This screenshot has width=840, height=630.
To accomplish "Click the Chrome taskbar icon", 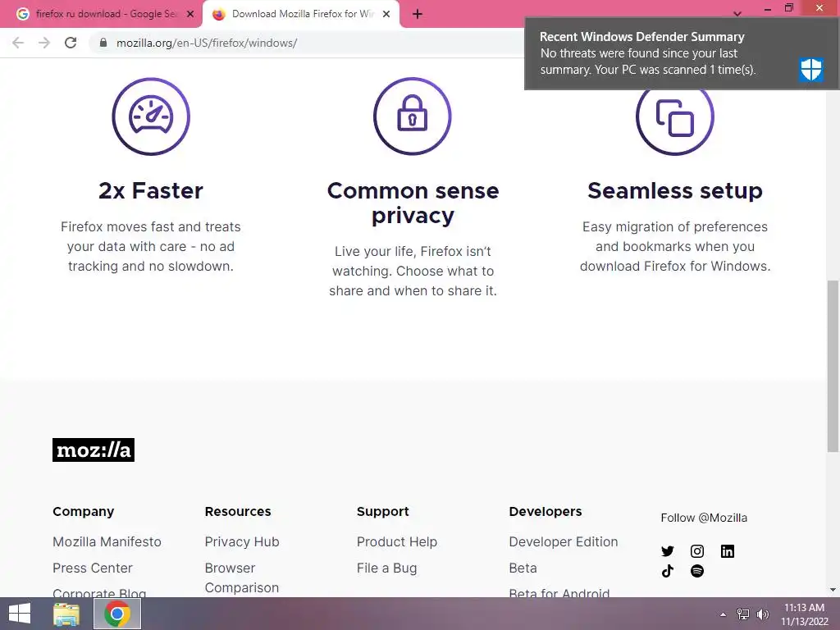I will point(117,614).
